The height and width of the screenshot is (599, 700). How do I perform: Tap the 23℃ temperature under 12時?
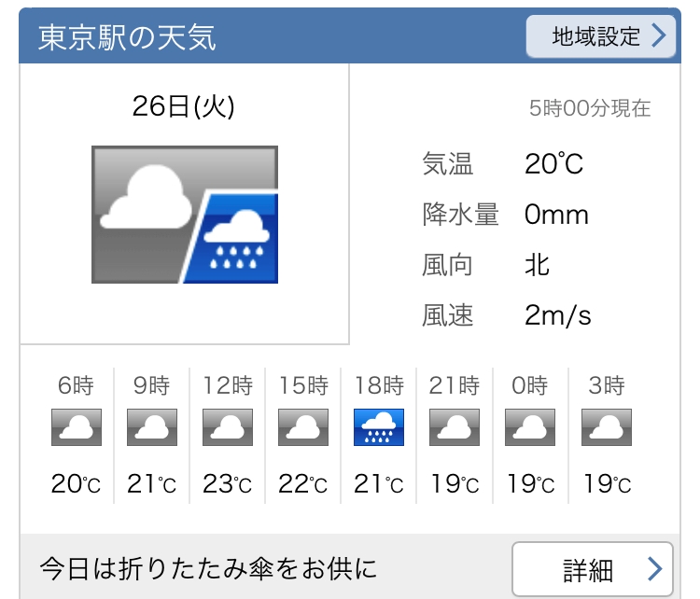(x=228, y=485)
